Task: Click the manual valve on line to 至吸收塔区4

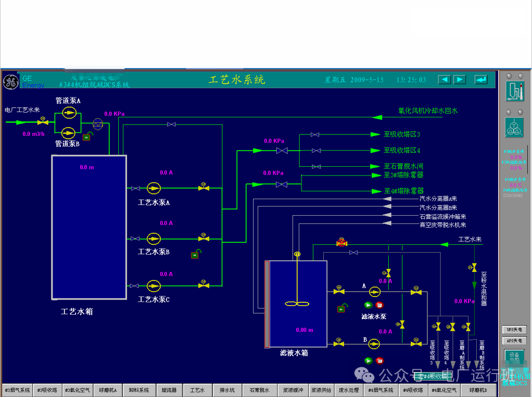Action: (316, 151)
